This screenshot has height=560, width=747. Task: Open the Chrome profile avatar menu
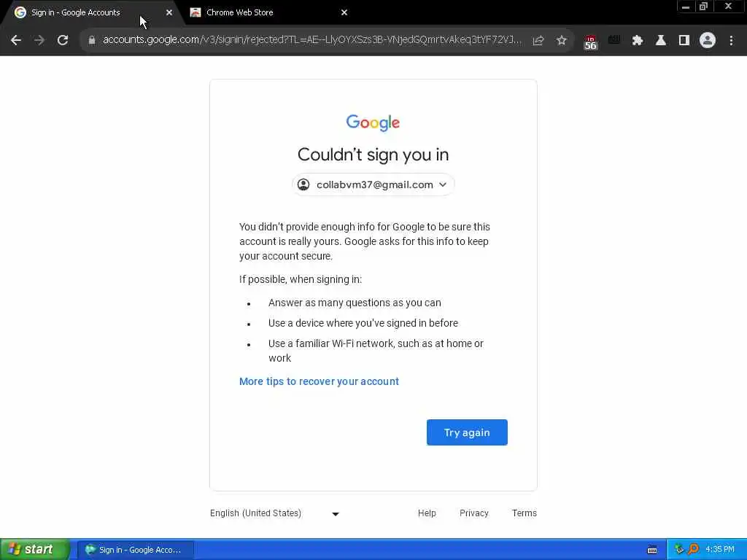point(708,41)
